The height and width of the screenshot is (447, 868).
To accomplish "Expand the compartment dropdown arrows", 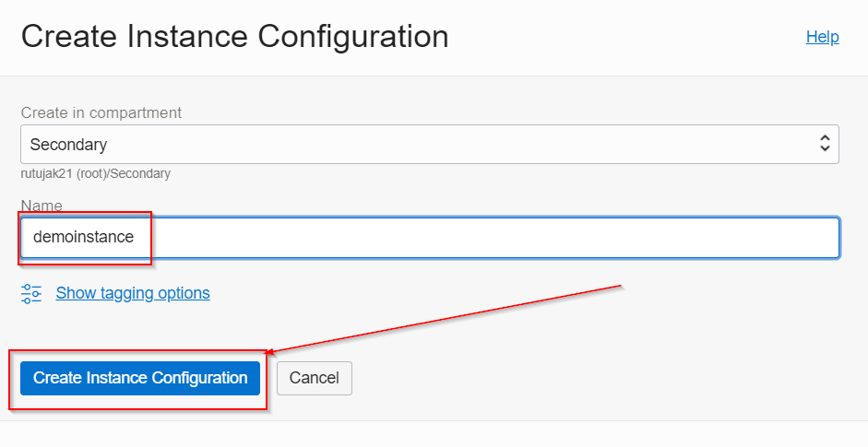I will coord(825,144).
